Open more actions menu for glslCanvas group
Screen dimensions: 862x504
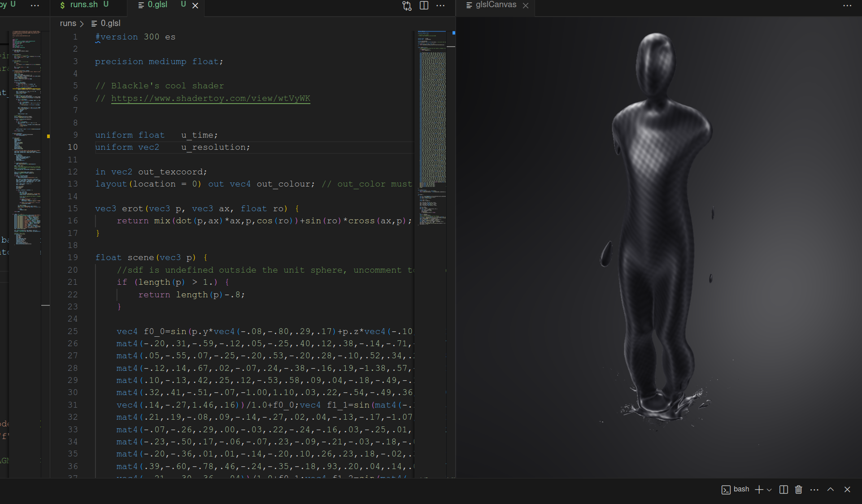click(x=847, y=5)
